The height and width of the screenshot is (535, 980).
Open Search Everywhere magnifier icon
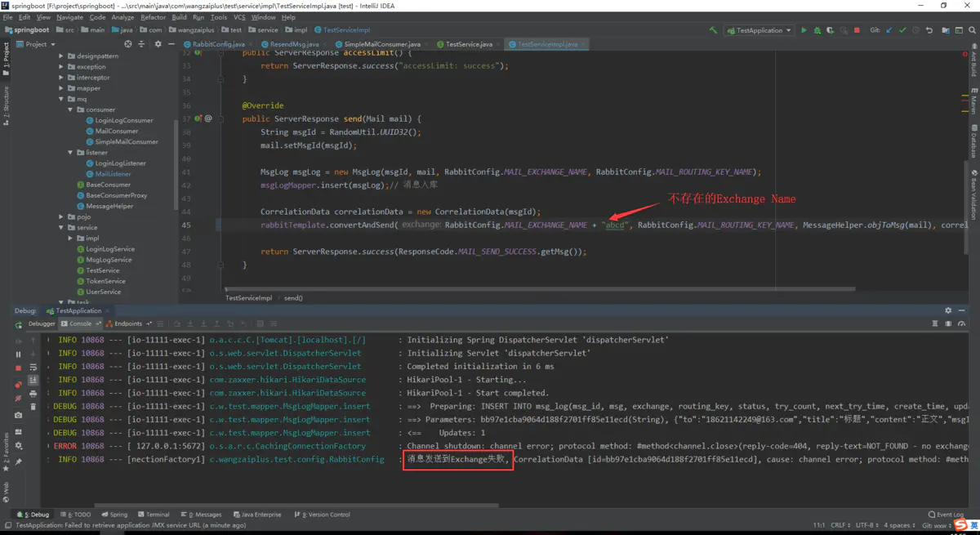973,30
